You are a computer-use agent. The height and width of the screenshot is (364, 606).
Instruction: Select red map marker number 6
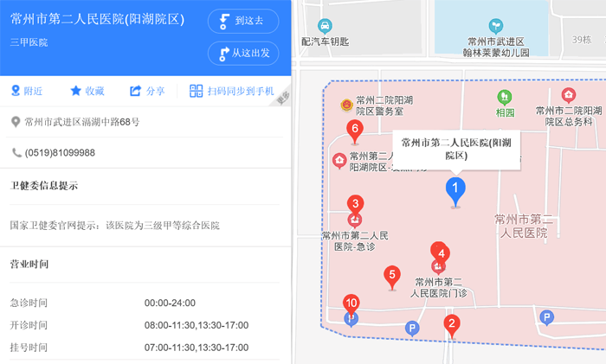355,131
